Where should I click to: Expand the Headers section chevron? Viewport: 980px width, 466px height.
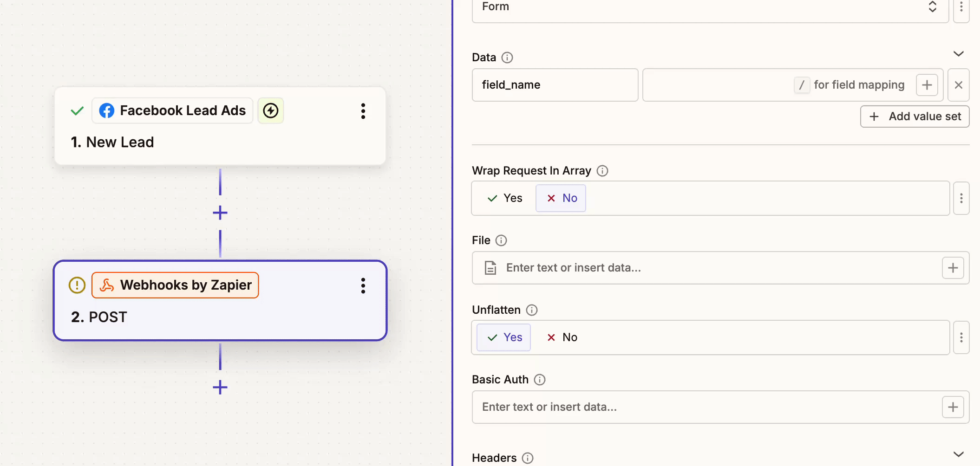pyautogui.click(x=958, y=454)
